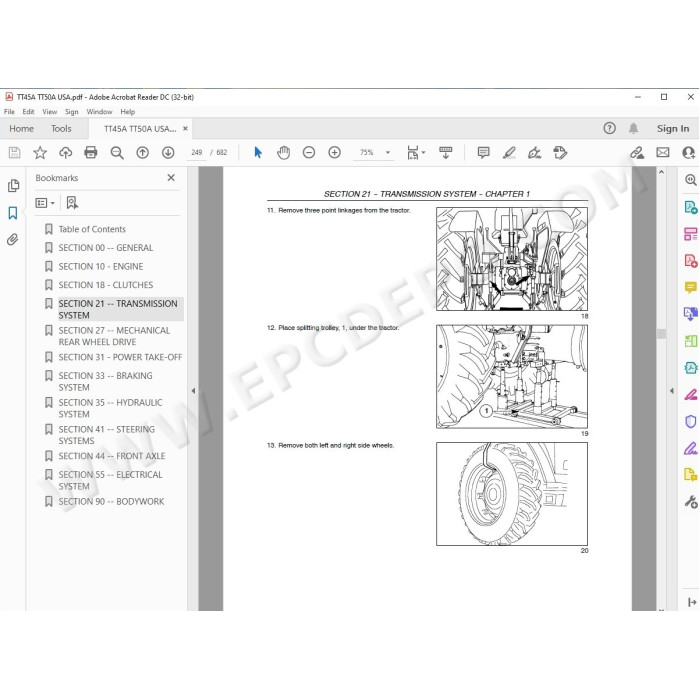Image resolution: width=700 pixels, height=700 pixels.
Task: Click the Save file icon
Action: [14, 153]
